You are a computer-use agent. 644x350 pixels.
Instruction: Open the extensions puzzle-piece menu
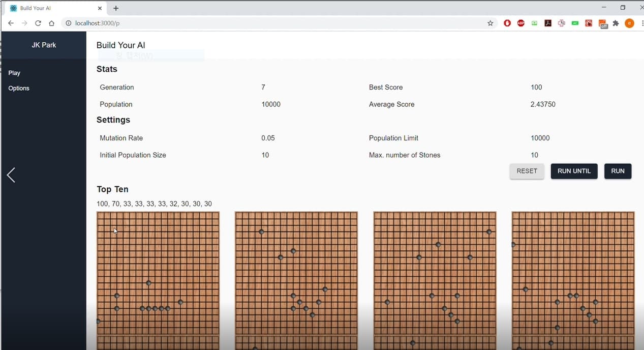[x=616, y=23]
